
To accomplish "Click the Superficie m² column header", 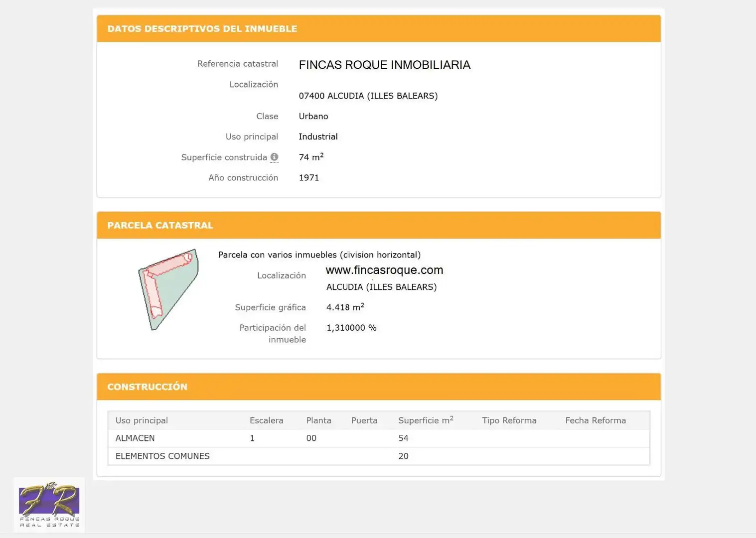I will 426,420.
